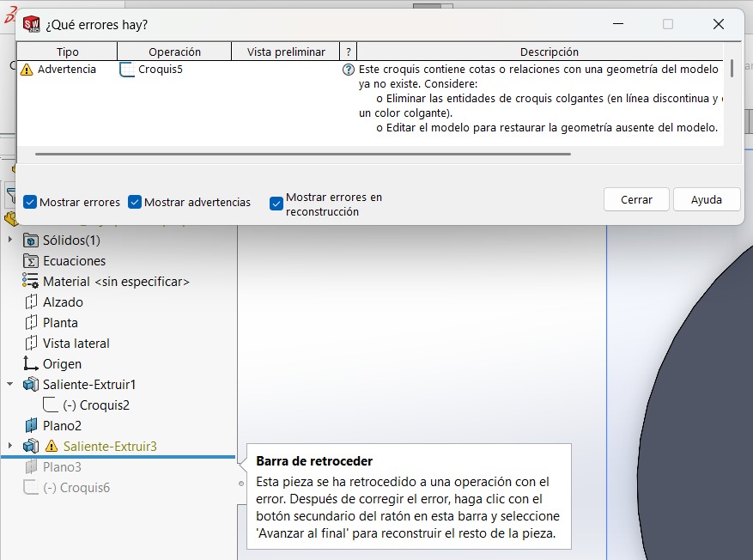Image resolution: width=753 pixels, height=560 pixels.
Task: Click the Vista preliminar column header
Action: [x=286, y=52]
